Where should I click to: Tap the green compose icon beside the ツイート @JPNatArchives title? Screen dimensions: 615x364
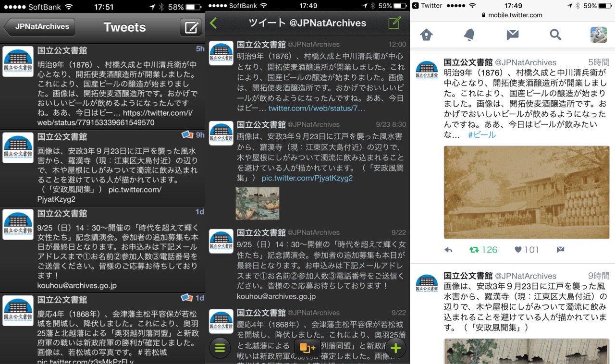click(x=394, y=23)
